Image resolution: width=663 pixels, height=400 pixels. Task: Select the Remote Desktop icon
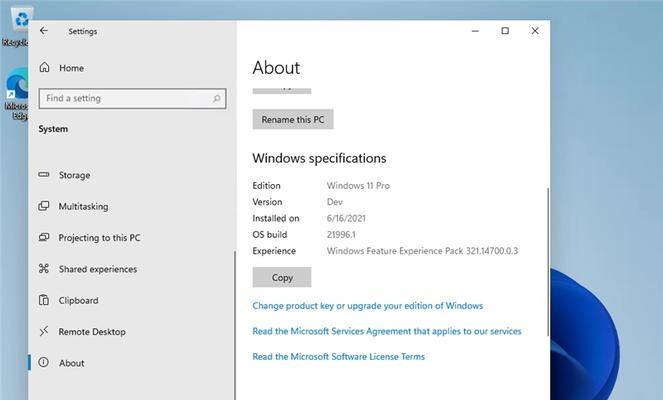pos(44,331)
